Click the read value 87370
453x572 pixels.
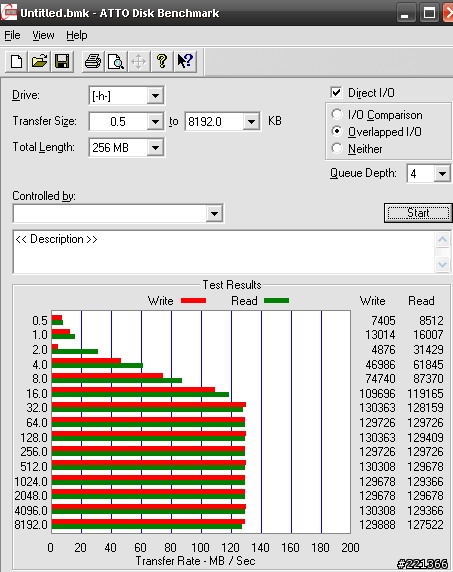pos(428,379)
